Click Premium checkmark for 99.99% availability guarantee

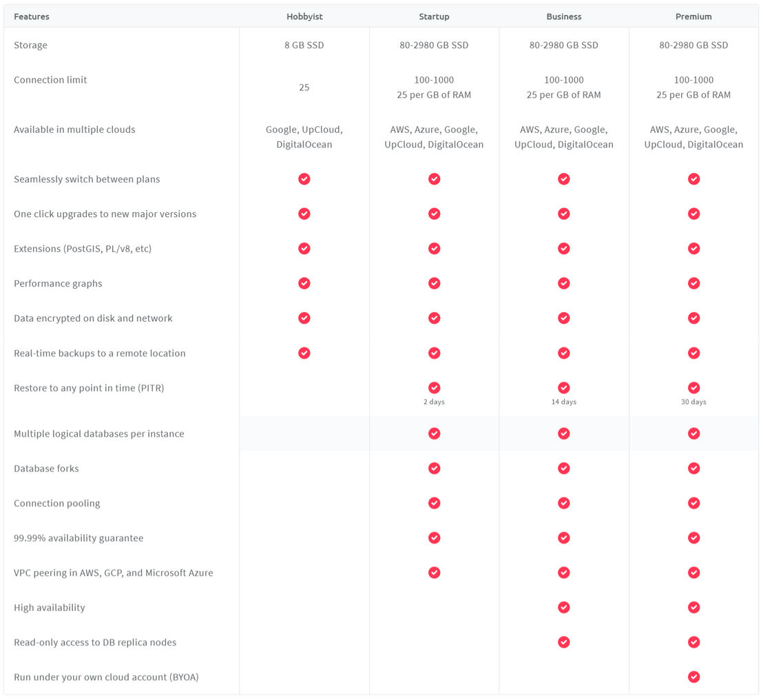(x=693, y=538)
